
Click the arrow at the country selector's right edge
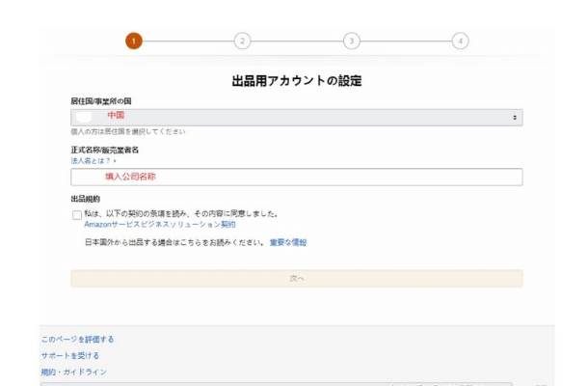click(x=516, y=117)
